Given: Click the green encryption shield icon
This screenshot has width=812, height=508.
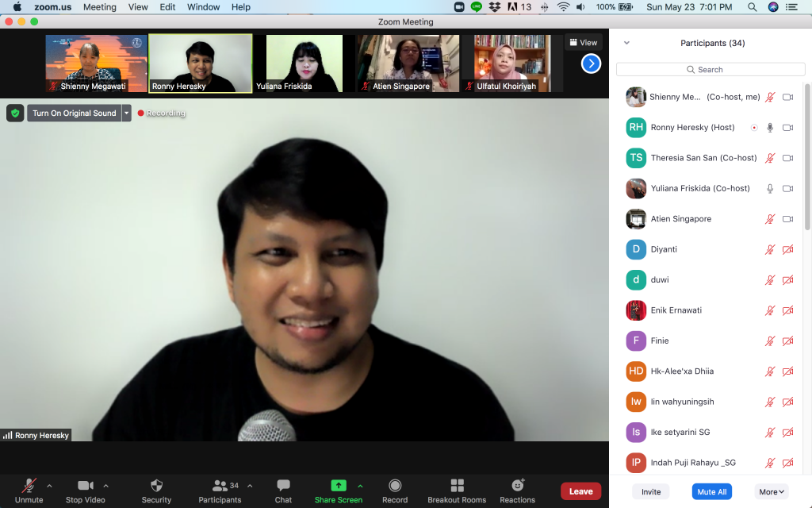Looking at the screenshot, I should pyautogui.click(x=15, y=114).
